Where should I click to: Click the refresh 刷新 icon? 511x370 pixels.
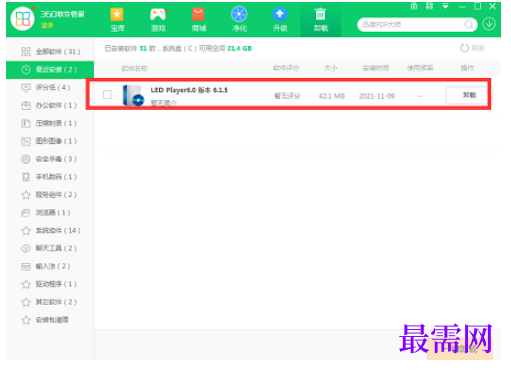464,48
